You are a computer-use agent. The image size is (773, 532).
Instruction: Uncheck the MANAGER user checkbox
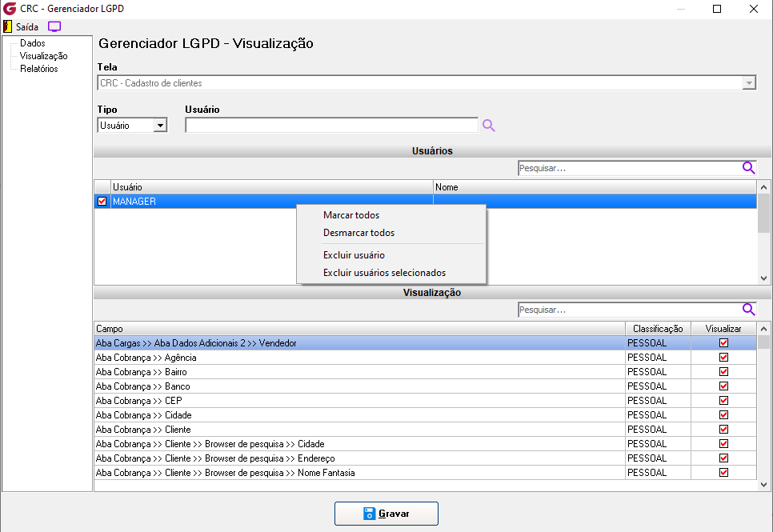pos(102,201)
